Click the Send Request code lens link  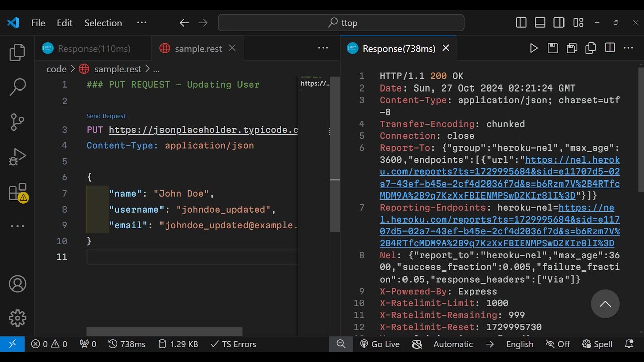pyautogui.click(x=106, y=116)
